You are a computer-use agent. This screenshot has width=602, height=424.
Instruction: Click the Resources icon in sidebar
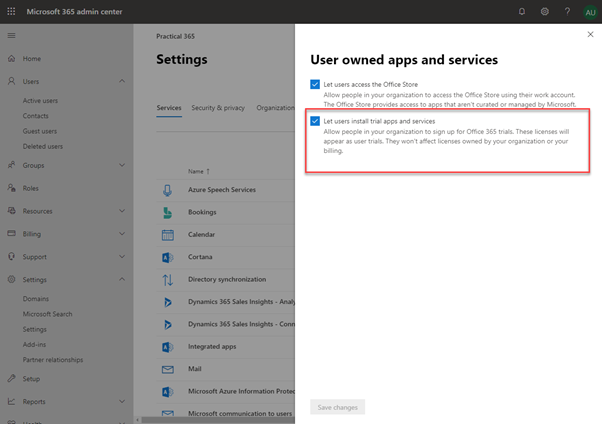tap(12, 210)
